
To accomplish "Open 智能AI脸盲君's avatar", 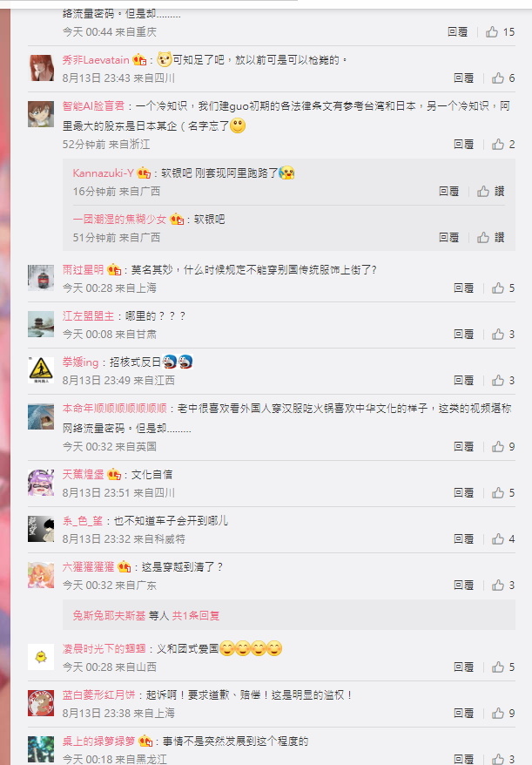I will coord(41,114).
